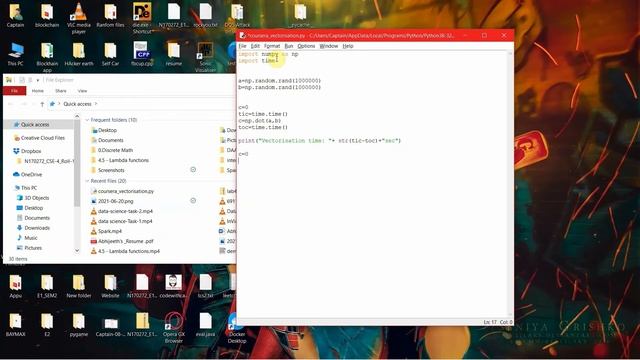Screen dimensions: 640x360
Task: Launch the Opera GX Browser shortcut
Action: [x=173, y=328]
